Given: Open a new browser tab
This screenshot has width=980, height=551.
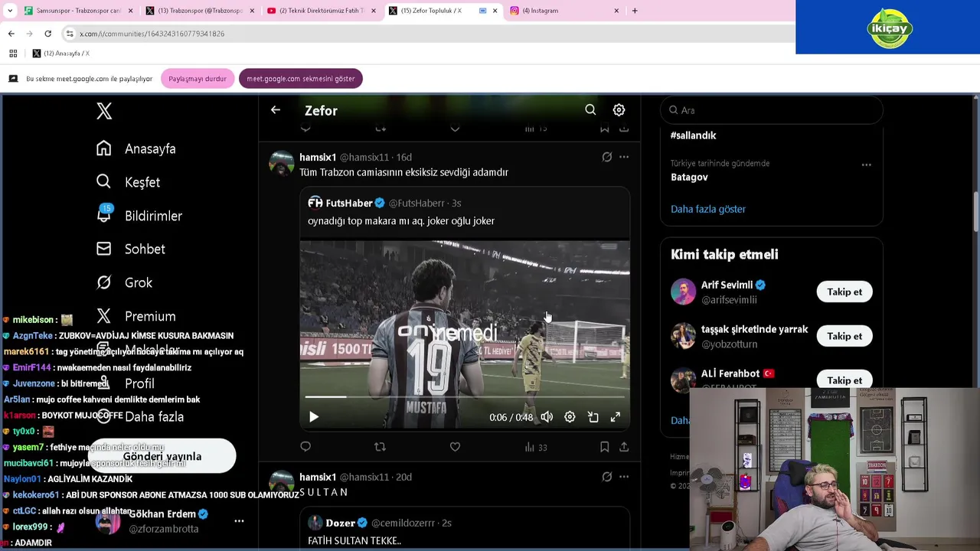Looking at the screenshot, I should click(x=635, y=11).
